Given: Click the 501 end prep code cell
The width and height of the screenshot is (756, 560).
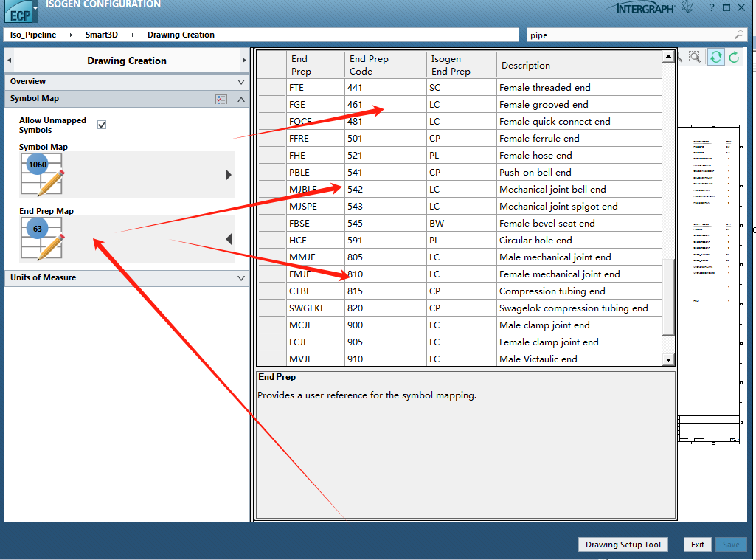Looking at the screenshot, I should click(386, 139).
